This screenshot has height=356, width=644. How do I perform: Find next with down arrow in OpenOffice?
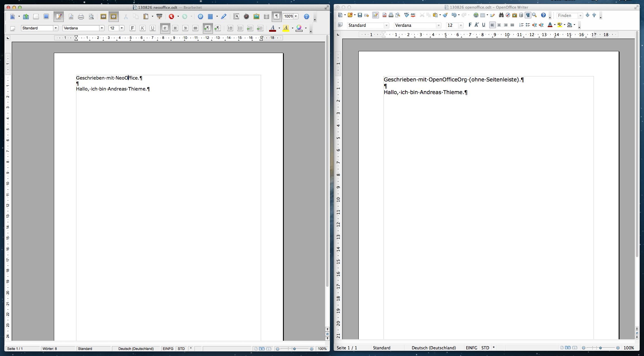click(x=588, y=15)
